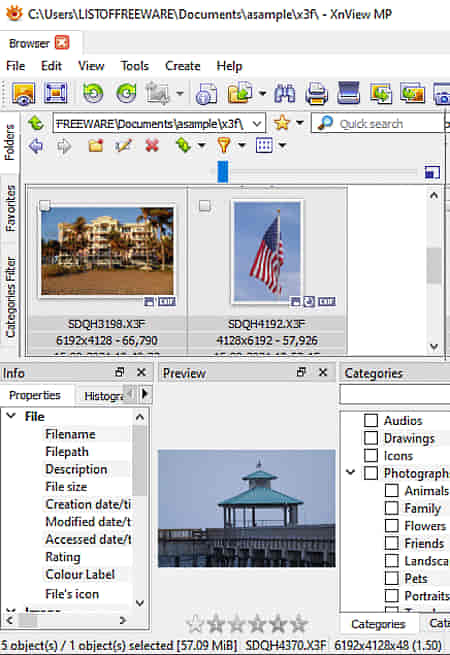This screenshot has height=655, width=450.
Task: Click the Sort green arrows icon
Action: click(183, 145)
